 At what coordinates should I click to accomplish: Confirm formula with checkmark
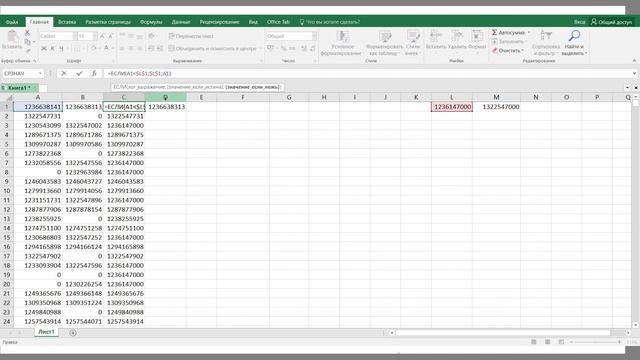point(79,73)
